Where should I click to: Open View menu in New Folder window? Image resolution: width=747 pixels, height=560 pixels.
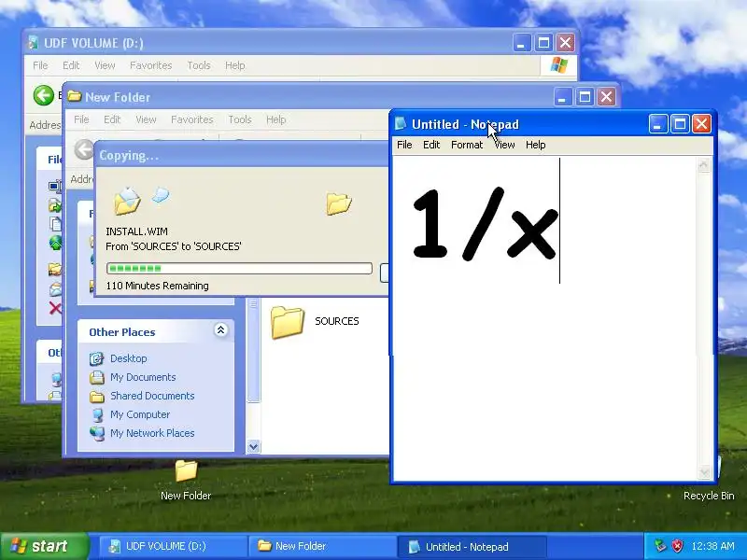point(146,119)
